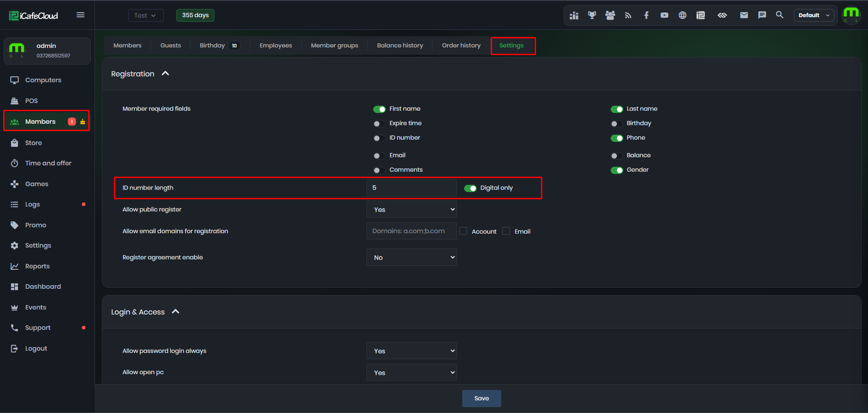The width and height of the screenshot is (868, 413).
Task: Check the Email domain checkbox
Action: 506,231
